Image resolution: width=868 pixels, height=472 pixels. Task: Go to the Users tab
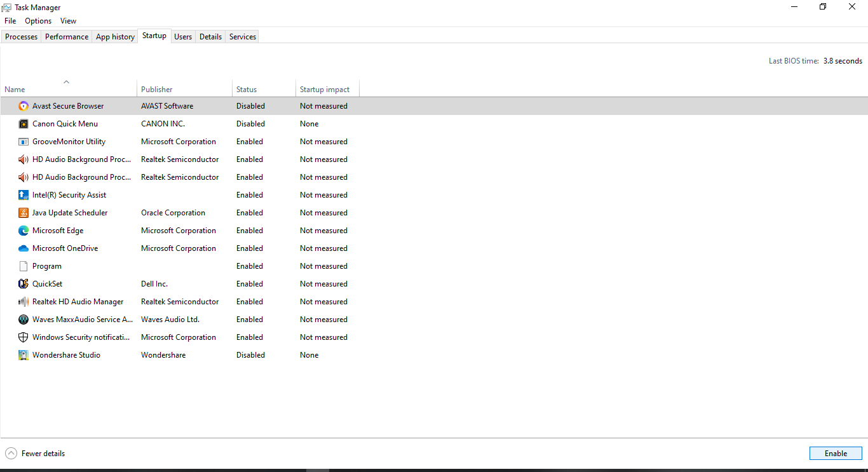pos(183,37)
